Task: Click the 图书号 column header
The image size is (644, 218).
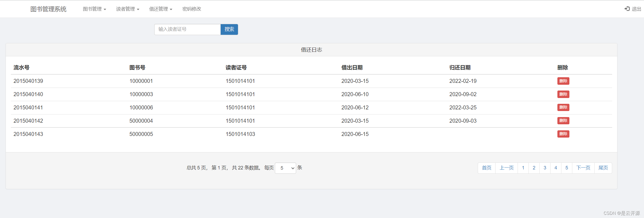Action: (x=137, y=68)
